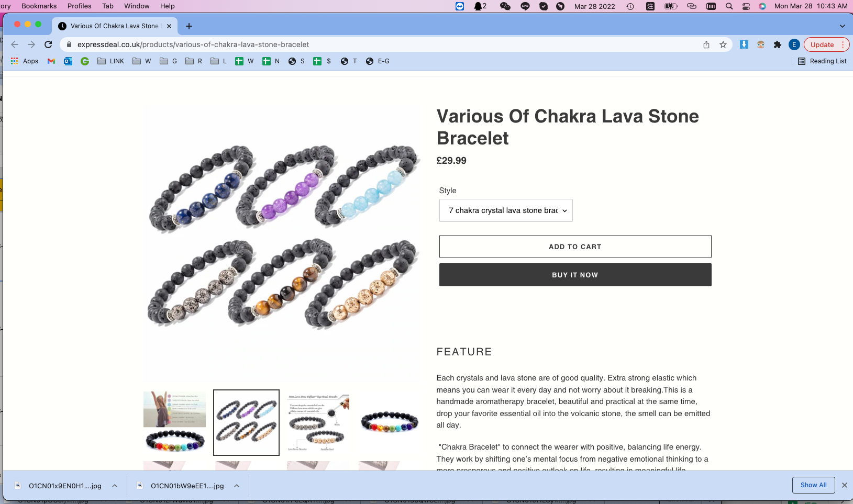Open the Reading List

(822, 61)
